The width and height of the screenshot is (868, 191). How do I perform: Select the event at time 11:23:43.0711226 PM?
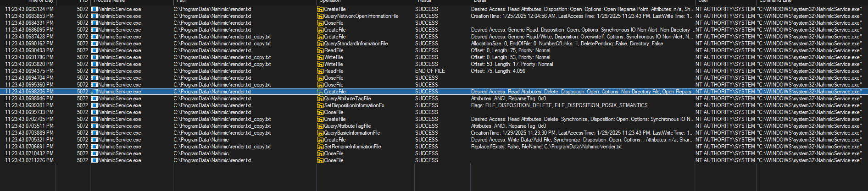[x=29, y=160]
